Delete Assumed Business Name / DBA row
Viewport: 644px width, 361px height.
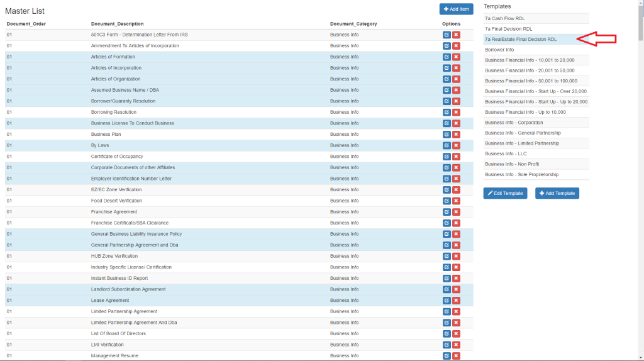pos(456,91)
